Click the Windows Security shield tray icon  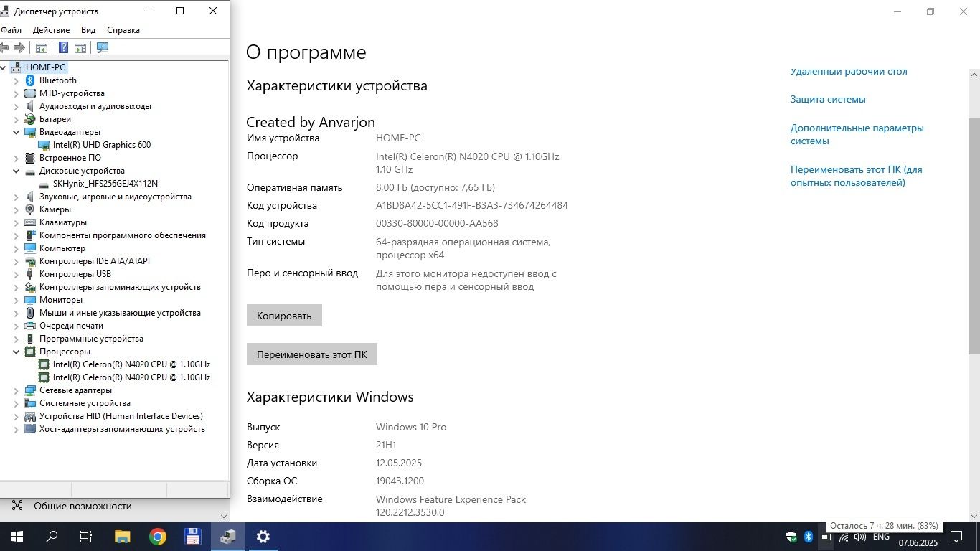coord(791,537)
